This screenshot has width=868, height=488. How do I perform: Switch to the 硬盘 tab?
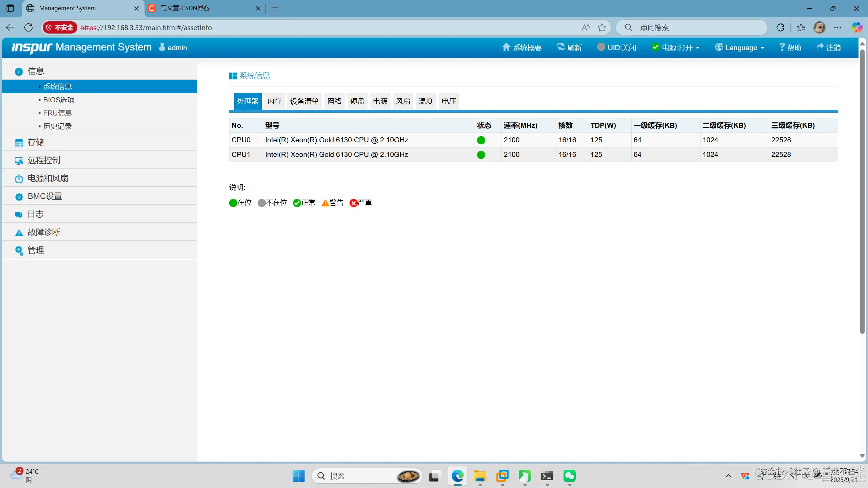pyautogui.click(x=357, y=101)
